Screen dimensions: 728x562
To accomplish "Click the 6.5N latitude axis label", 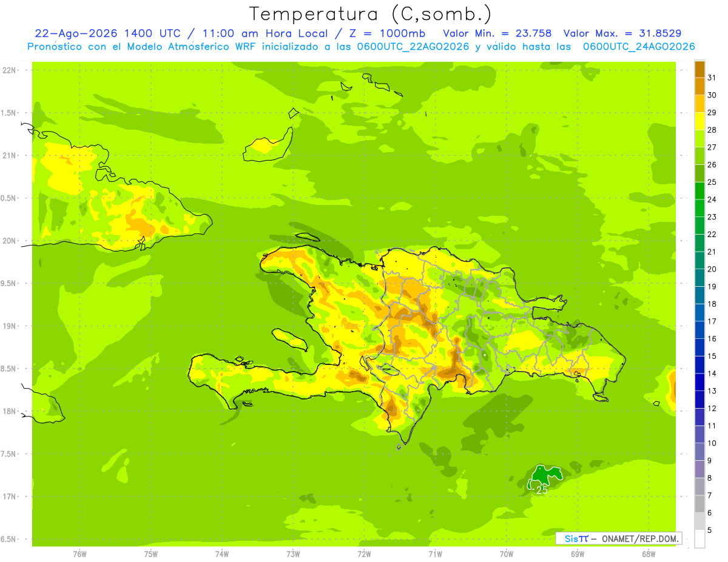I will coord(9,540).
